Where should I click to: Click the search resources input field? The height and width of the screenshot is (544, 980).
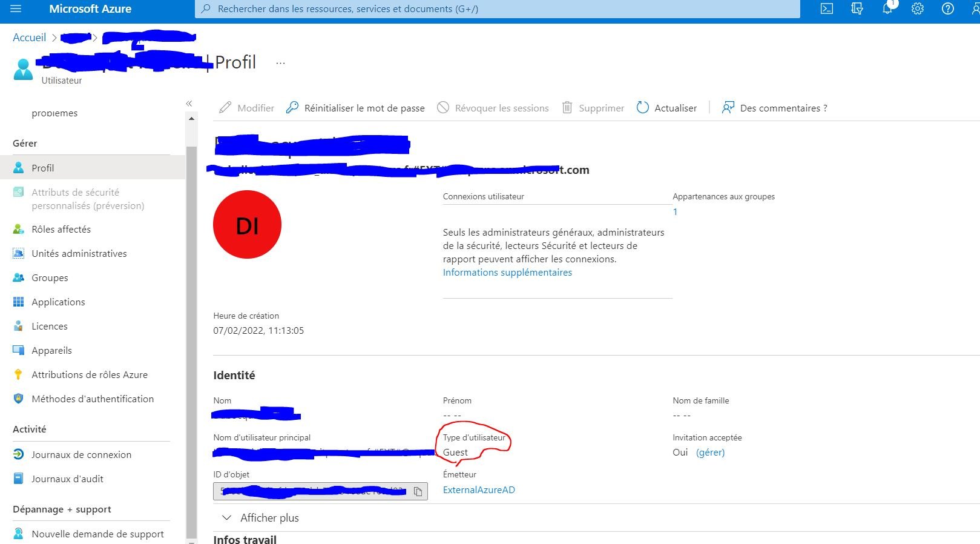tap(498, 9)
